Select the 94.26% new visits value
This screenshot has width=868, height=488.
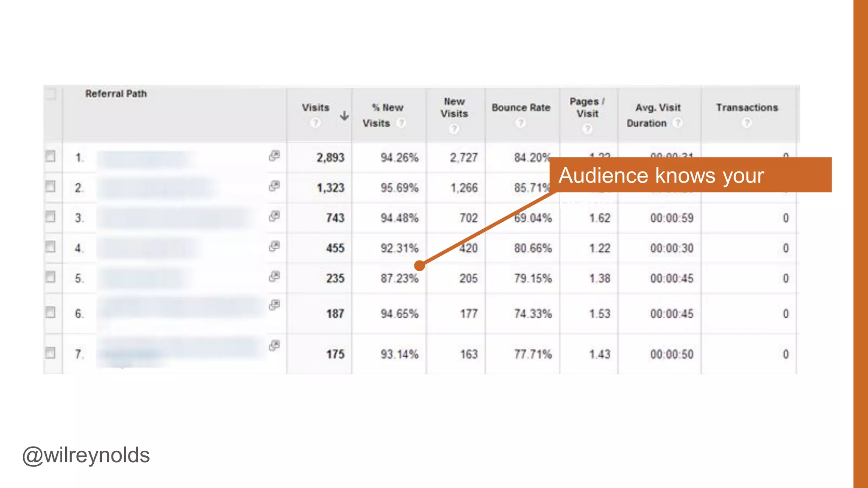[399, 158]
